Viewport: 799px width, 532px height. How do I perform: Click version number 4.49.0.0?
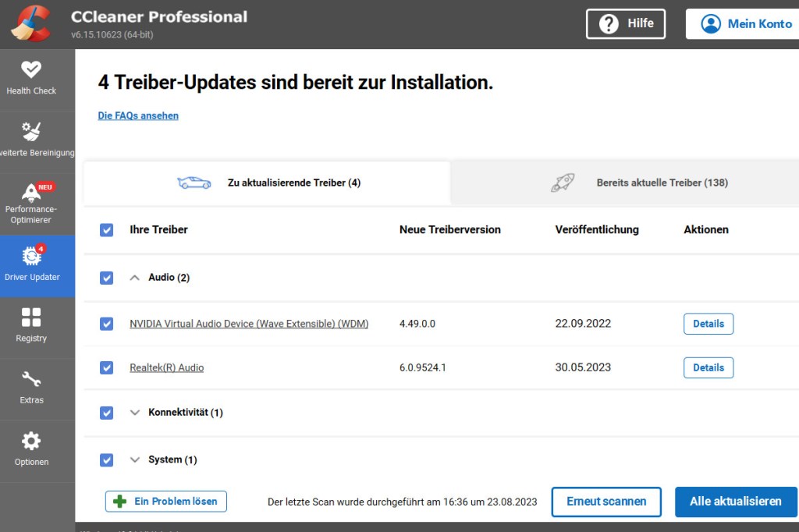pyautogui.click(x=417, y=324)
